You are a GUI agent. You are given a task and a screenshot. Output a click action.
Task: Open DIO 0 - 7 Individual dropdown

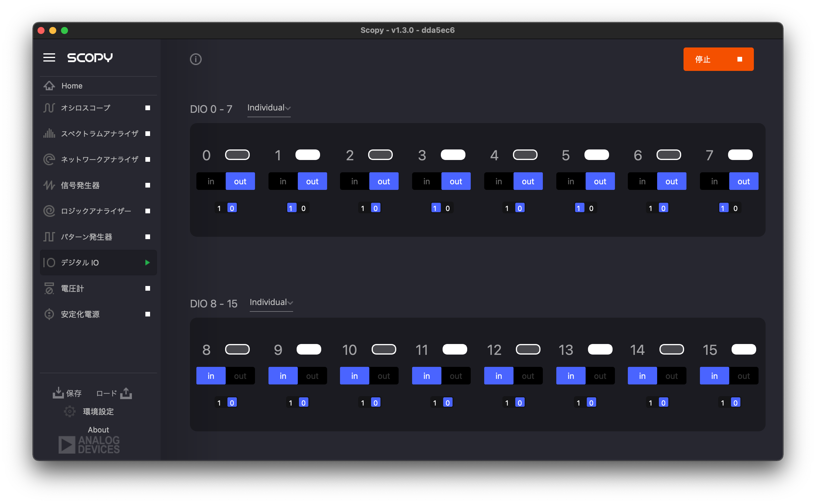pyautogui.click(x=269, y=108)
